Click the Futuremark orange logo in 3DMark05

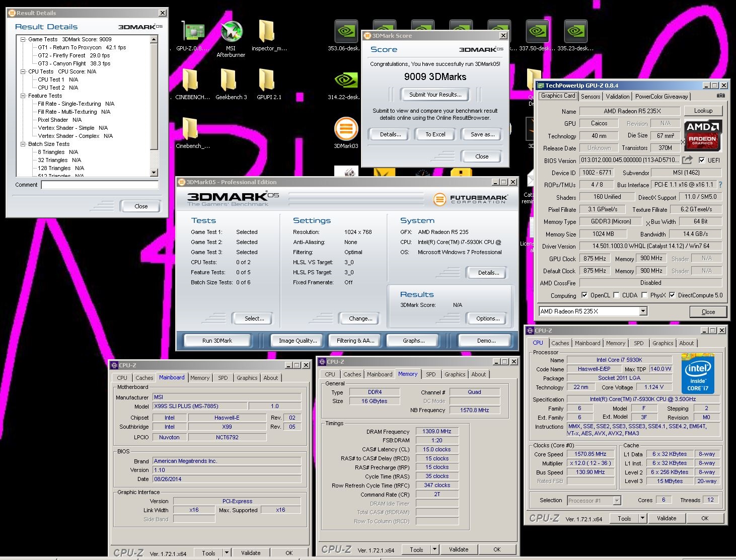tap(439, 199)
